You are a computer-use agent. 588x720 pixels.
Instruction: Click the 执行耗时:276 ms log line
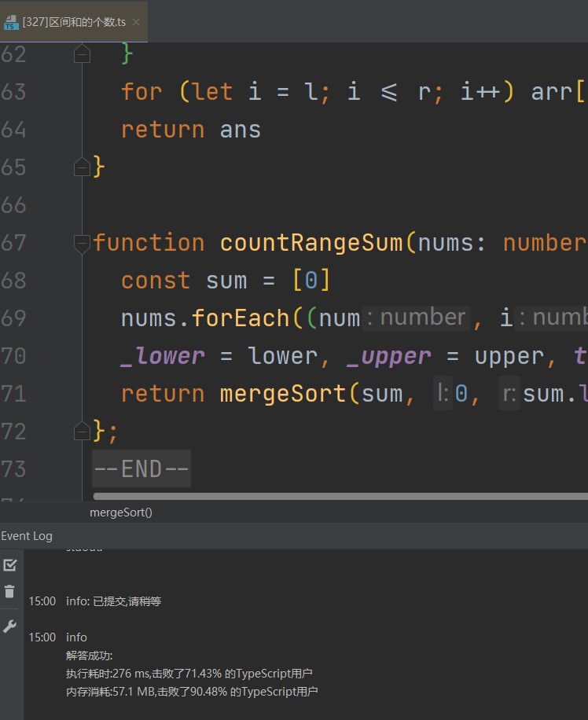189,674
